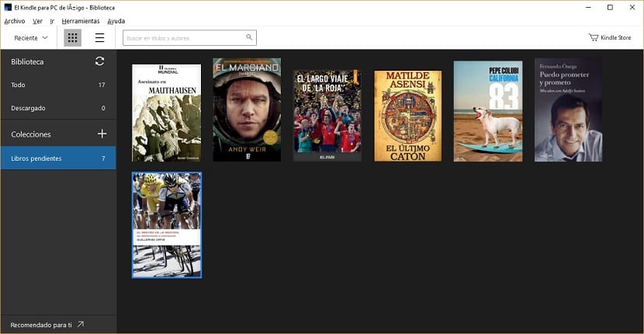Select Todo in the library sidebar
Screen dimensions: 644x334
click(x=58, y=85)
